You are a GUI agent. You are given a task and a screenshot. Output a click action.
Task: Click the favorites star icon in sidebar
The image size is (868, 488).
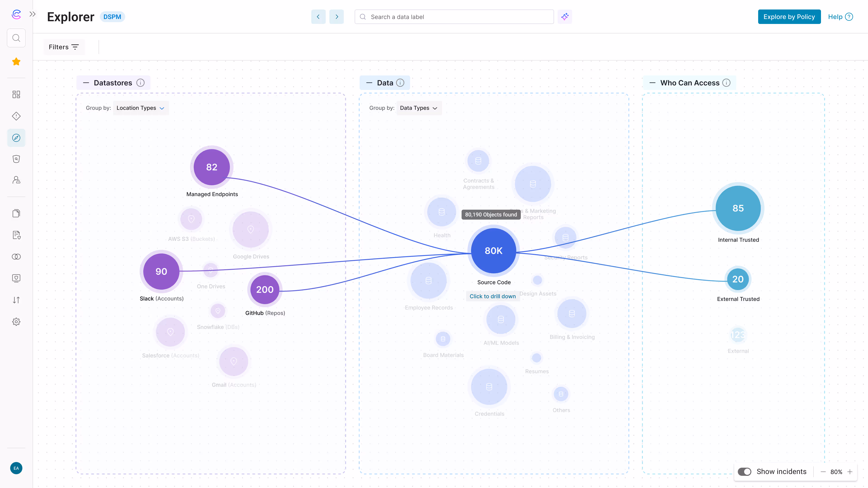[x=16, y=62]
